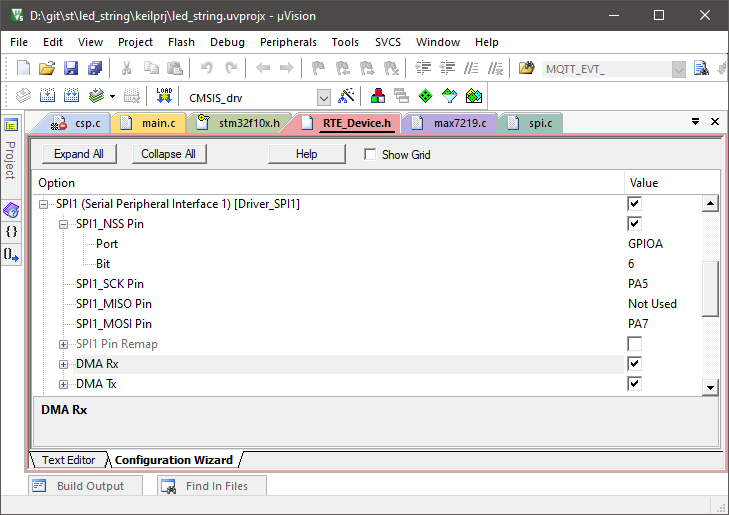Open Manage Run-Time Environment green diamond icon
Screen dimensions: 729x515
[425, 96]
